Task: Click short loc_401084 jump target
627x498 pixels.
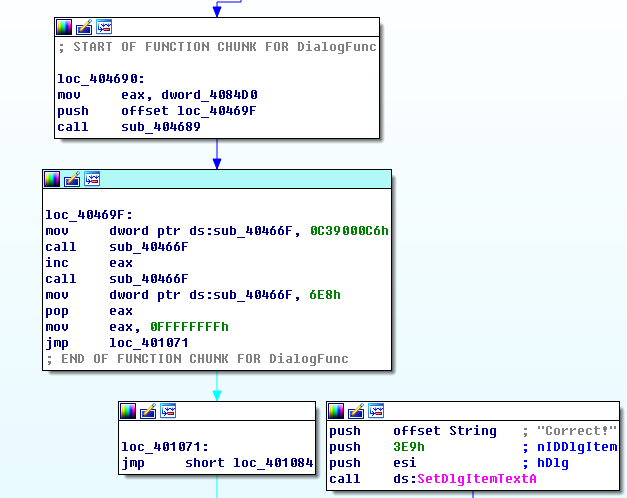Action: pos(249,463)
